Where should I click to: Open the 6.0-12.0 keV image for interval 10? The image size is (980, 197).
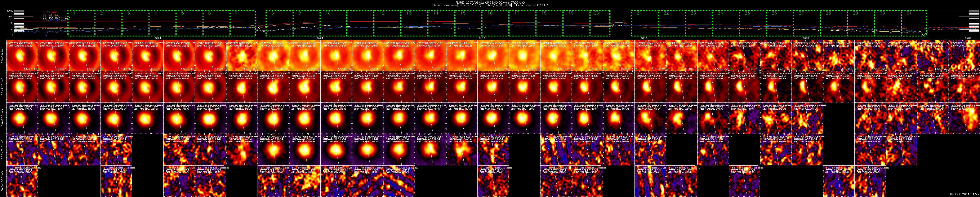click(x=305, y=87)
